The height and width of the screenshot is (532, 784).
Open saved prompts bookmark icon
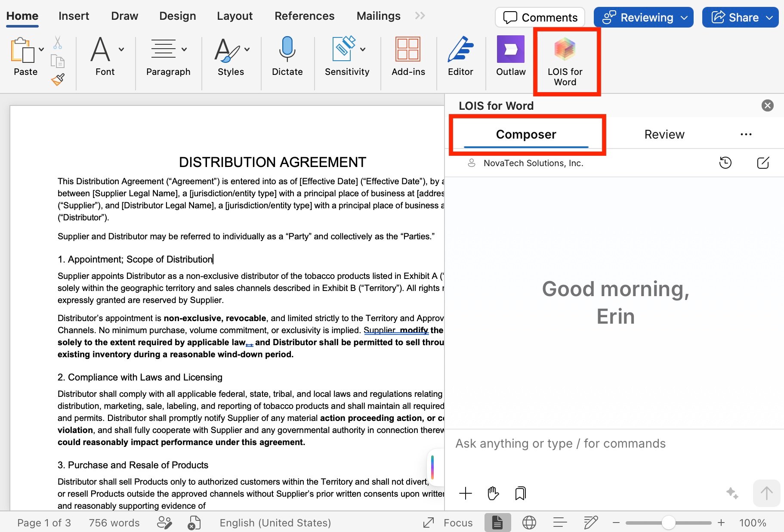[x=521, y=493]
